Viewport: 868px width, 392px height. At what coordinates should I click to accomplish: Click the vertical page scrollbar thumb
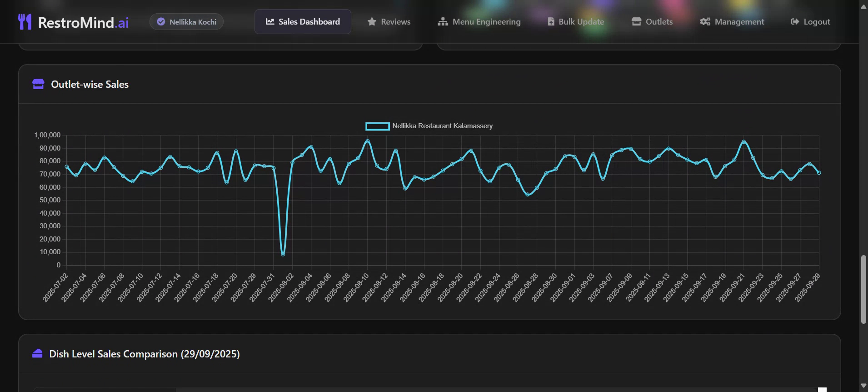coord(863,289)
